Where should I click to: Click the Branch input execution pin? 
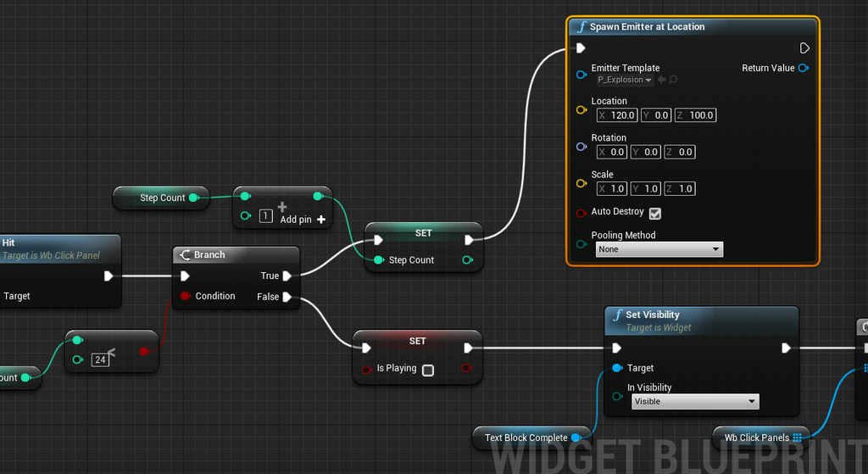pyautogui.click(x=185, y=276)
